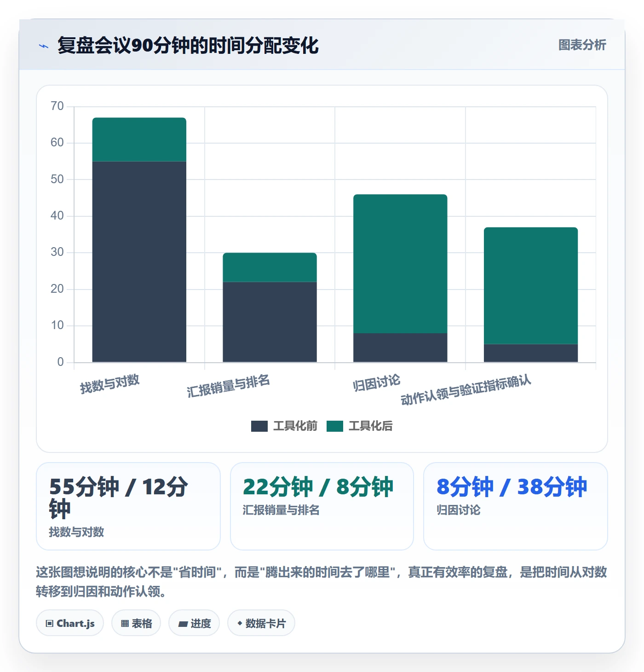Click the 汇报销量与排名 caption in the card
Screen dimensions: 644x672
click(281, 510)
